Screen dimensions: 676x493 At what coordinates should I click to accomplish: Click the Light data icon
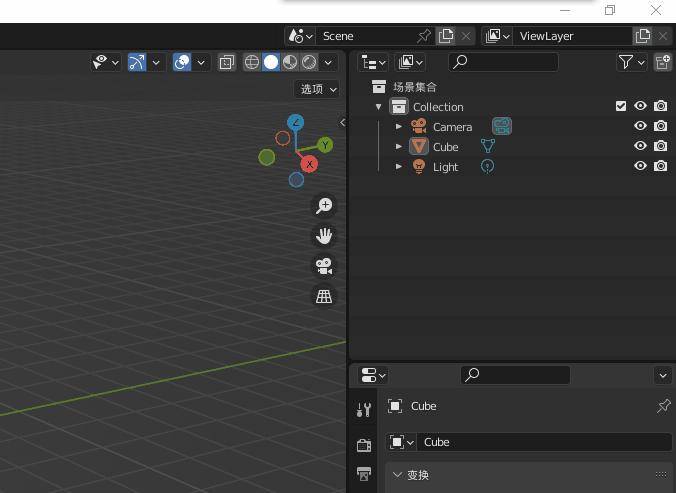(x=488, y=166)
